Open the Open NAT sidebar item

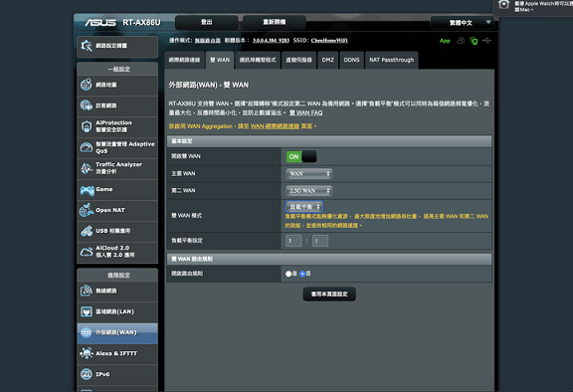tap(117, 211)
